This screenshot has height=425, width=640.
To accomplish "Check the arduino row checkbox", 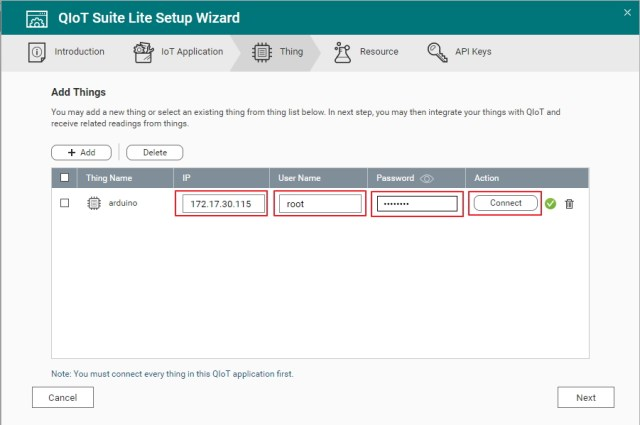I will (65, 204).
